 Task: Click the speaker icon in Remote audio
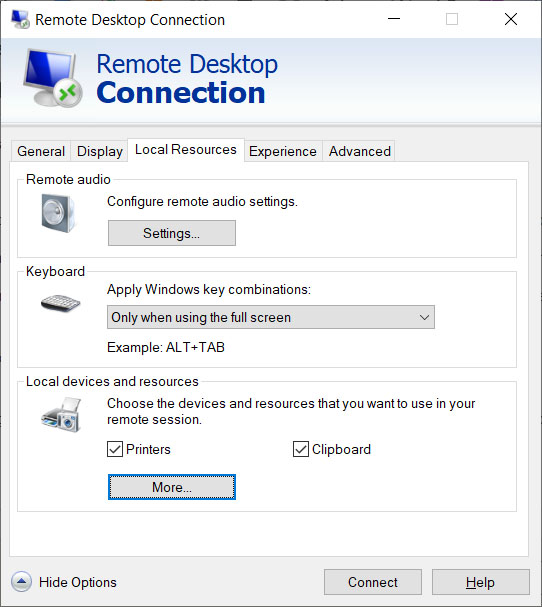point(58,213)
